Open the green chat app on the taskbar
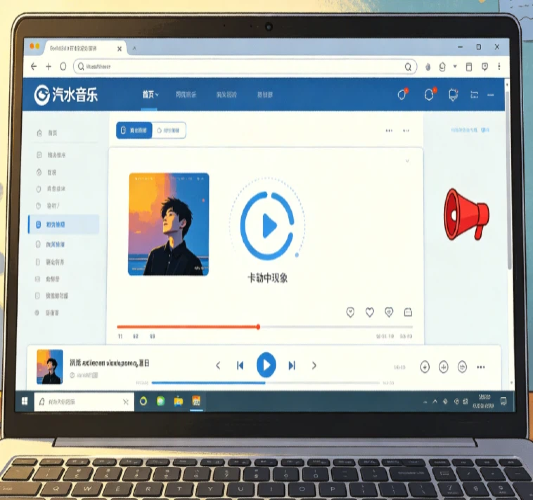The height and width of the screenshot is (500, 533). pos(161,401)
